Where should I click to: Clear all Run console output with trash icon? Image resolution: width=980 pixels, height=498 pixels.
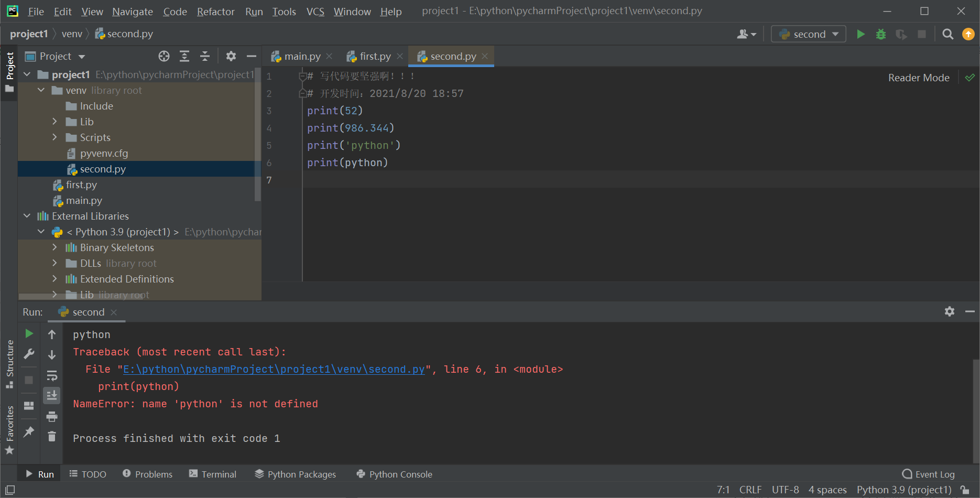[52, 437]
